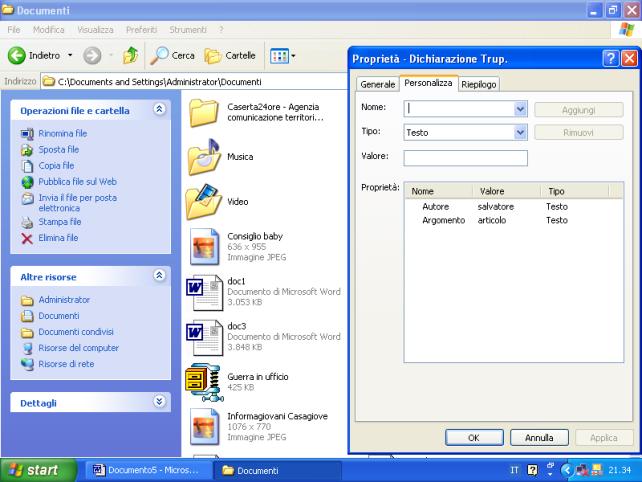This screenshot has width=642, height=482.
Task: Click the Copia file link
Action: click(x=56, y=166)
